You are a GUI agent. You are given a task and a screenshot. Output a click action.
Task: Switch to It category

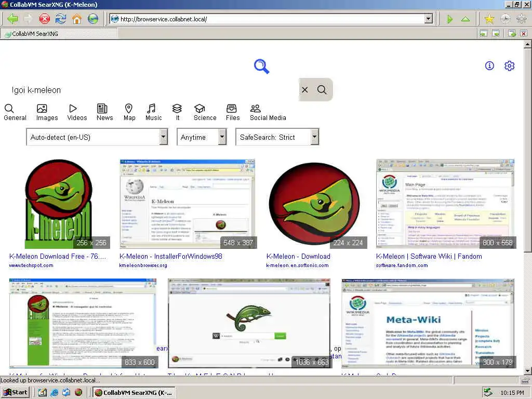pyautogui.click(x=178, y=113)
